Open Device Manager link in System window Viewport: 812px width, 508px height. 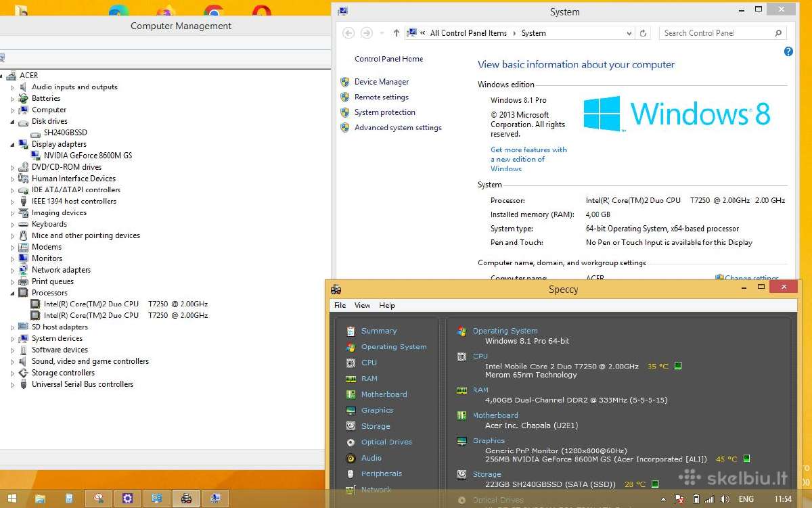382,82
